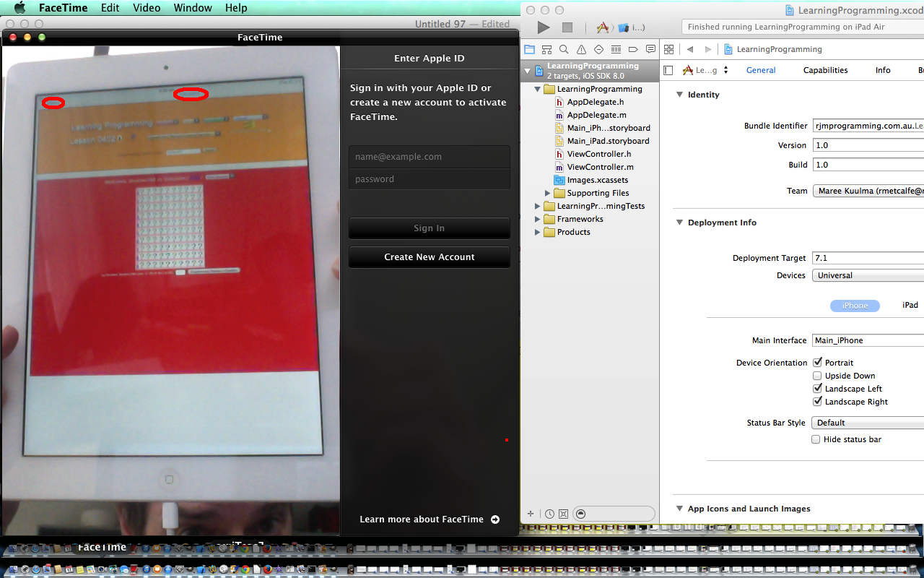Open Main_iPad.storyboard

point(602,141)
